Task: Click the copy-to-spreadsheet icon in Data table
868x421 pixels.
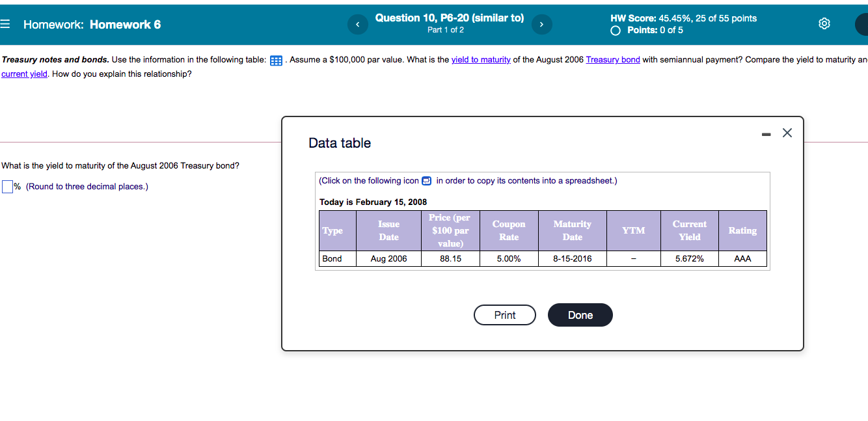Action: (x=427, y=181)
